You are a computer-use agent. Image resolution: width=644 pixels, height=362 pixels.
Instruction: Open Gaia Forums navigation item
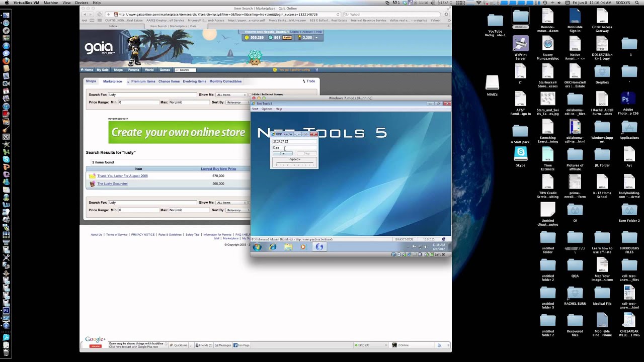pyautogui.click(x=133, y=70)
